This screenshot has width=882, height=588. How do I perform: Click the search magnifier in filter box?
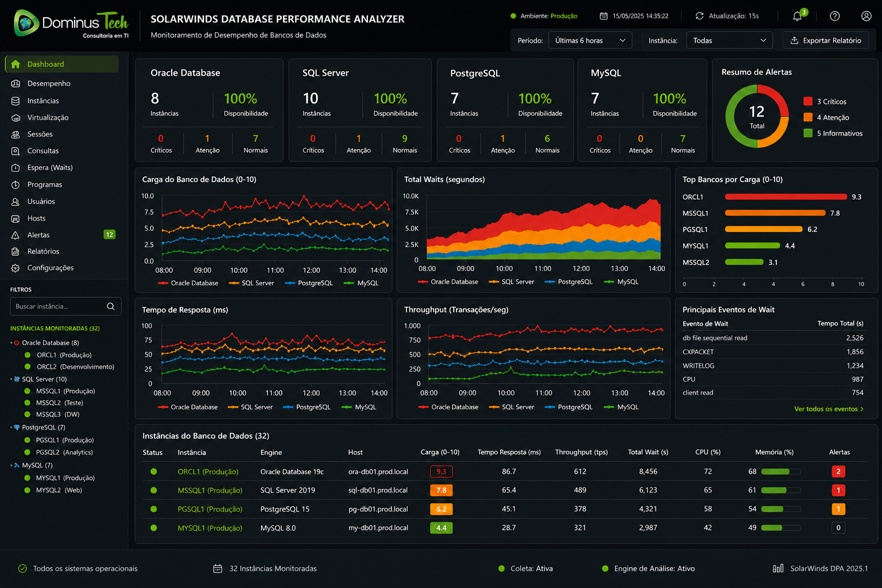coord(111,307)
